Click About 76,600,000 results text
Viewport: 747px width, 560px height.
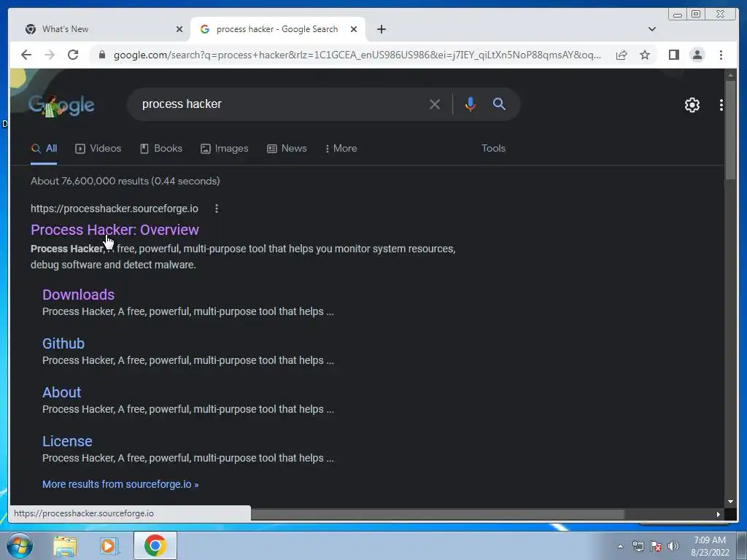coord(125,181)
